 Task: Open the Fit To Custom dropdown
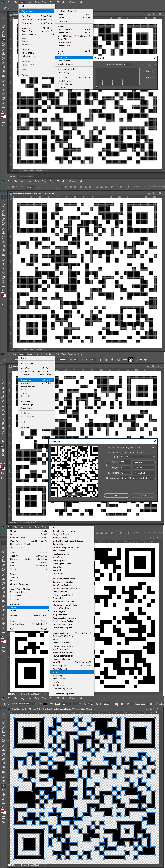(138, 457)
